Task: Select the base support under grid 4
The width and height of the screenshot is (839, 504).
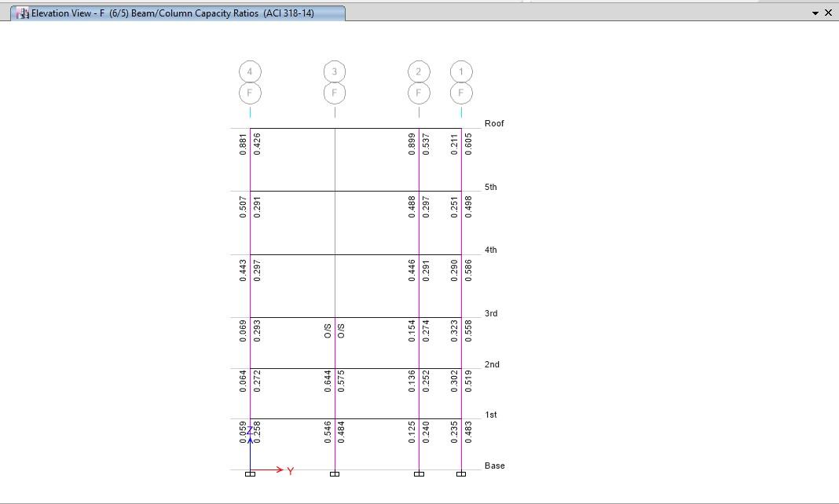Action: click(x=250, y=473)
